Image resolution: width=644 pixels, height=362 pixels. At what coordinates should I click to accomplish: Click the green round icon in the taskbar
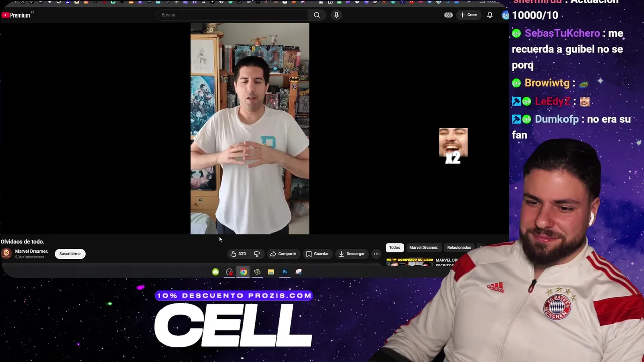point(215,272)
